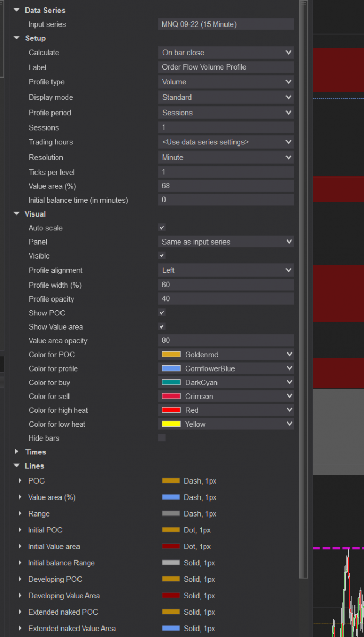
Task: Click the Goldenrod Color for POC swatch
Action: coord(171,355)
